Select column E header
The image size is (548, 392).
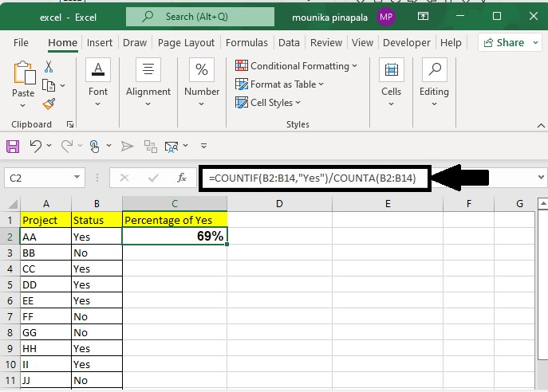pos(388,204)
